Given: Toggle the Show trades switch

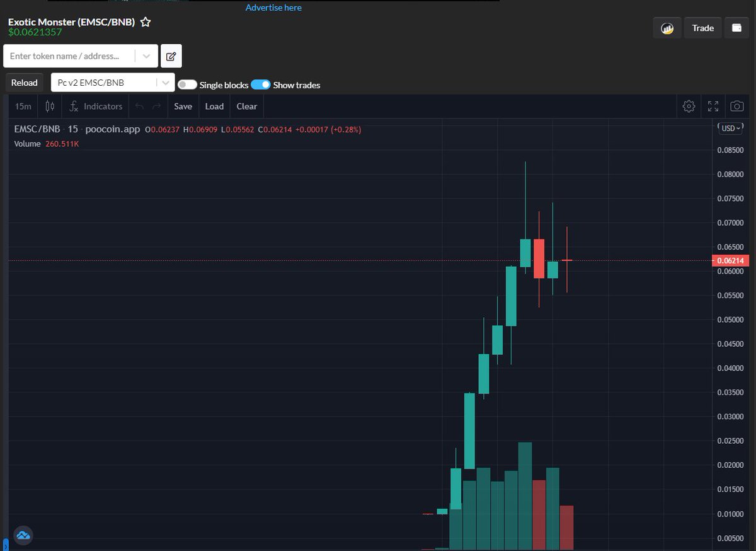Looking at the screenshot, I should click(x=261, y=84).
